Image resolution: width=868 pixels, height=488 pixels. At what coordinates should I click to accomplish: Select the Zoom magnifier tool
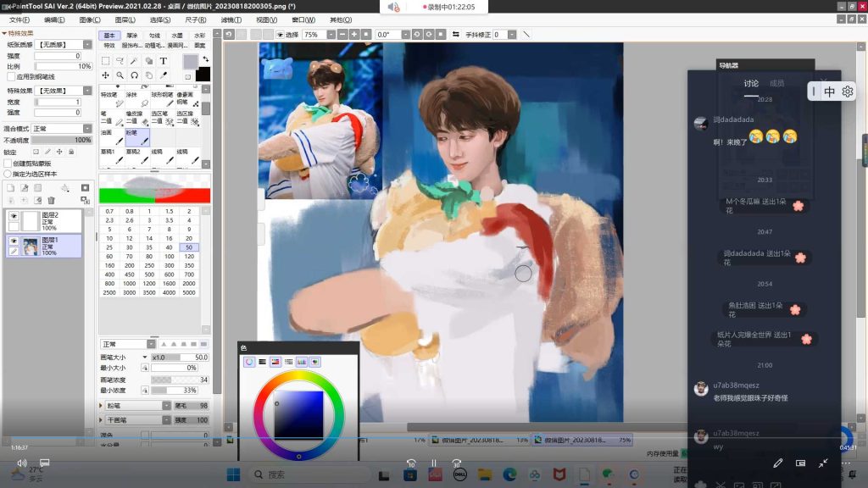click(120, 75)
